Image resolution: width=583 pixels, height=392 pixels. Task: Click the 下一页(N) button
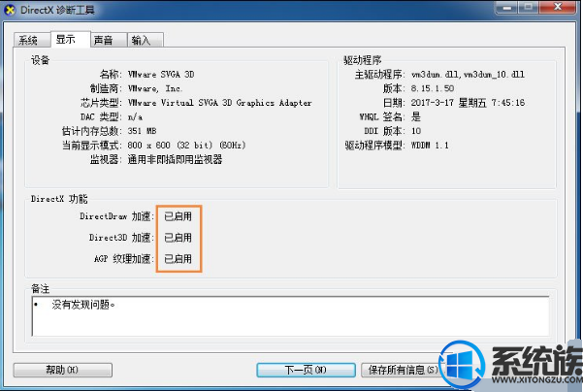pyautogui.click(x=306, y=370)
